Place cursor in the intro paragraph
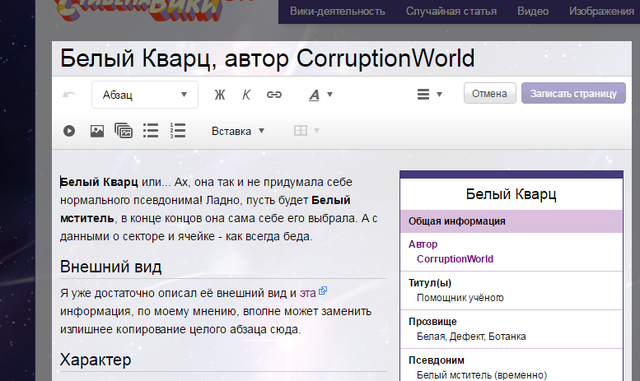 (220, 209)
